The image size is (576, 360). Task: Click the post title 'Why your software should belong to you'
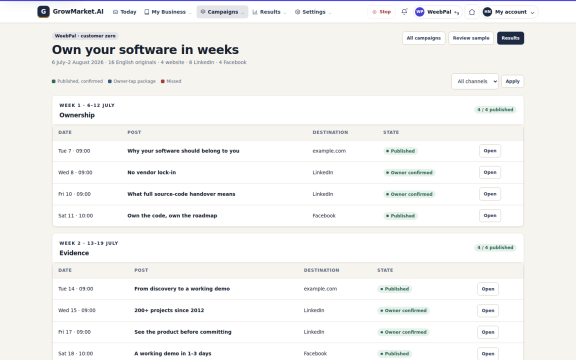183,151
